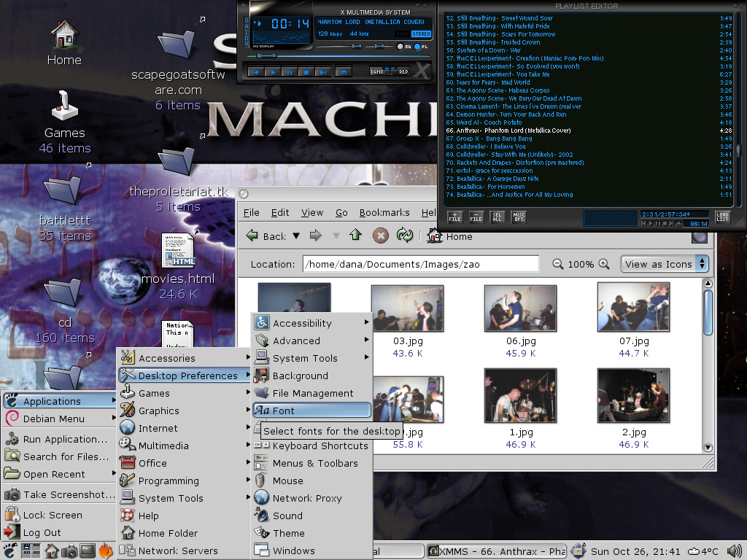Skip to previous track in XMMS player

point(256,72)
